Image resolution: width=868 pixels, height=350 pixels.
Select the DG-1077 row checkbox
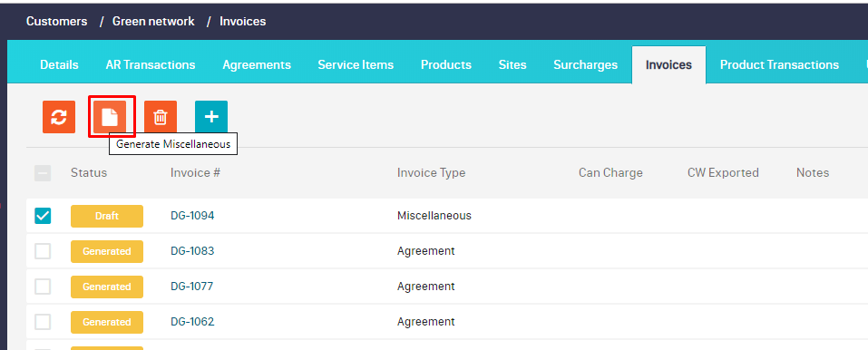click(x=43, y=287)
